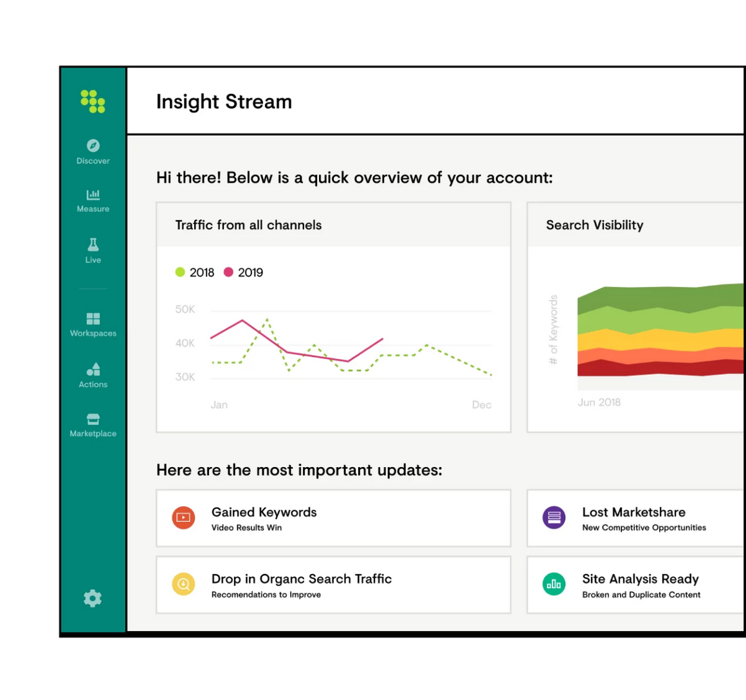
Task: Select the Traffic from all channels panel title
Action: (248, 225)
